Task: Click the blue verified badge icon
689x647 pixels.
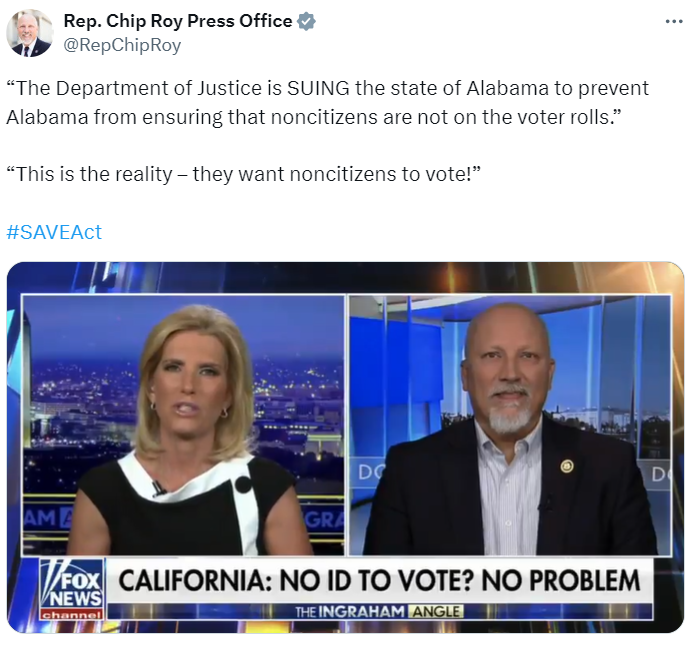Action: point(306,21)
